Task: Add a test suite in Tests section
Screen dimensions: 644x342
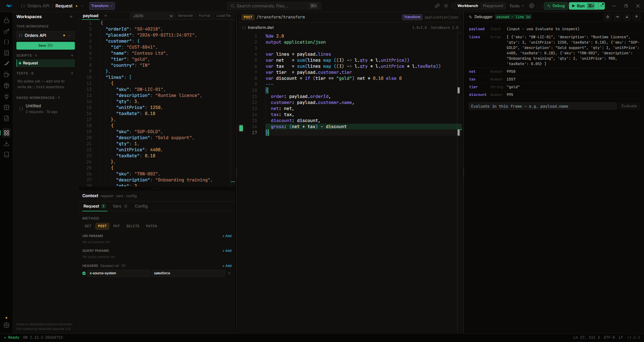Action: point(72,73)
